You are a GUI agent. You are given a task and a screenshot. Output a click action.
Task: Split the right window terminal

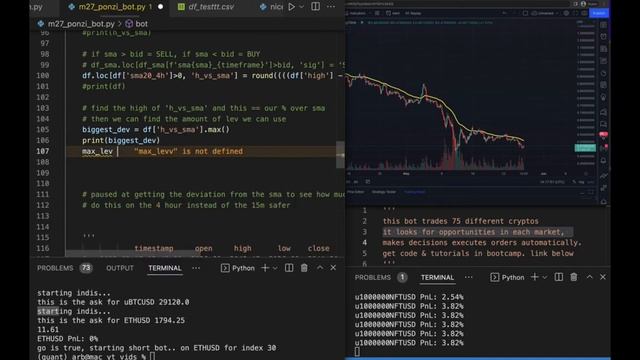pos(559,277)
